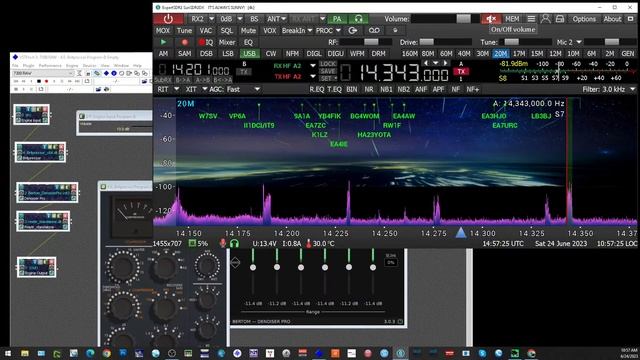Click the blue triangle marker on frequency scale

tap(461, 233)
